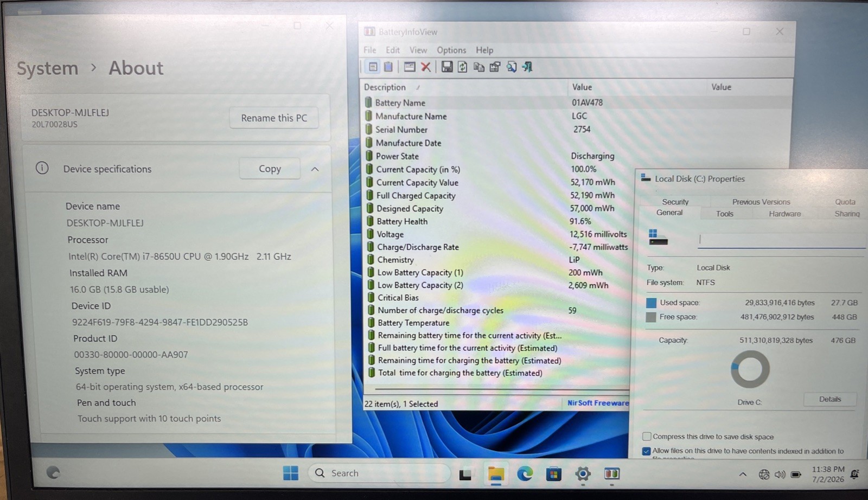This screenshot has height=500, width=868.
Task: Open the Edit menu in BatteryInfoView
Action: pos(393,50)
